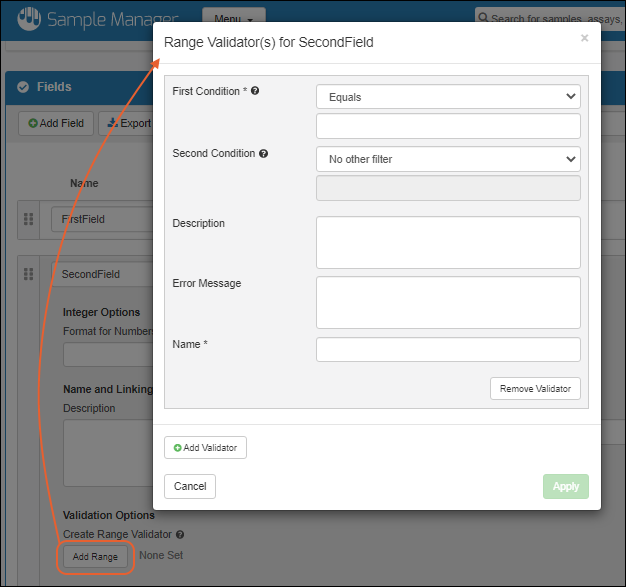Image resolution: width=626 pixels, height=587 pixels.
Task: Click the validator Name input field
Action: [447, 349]
